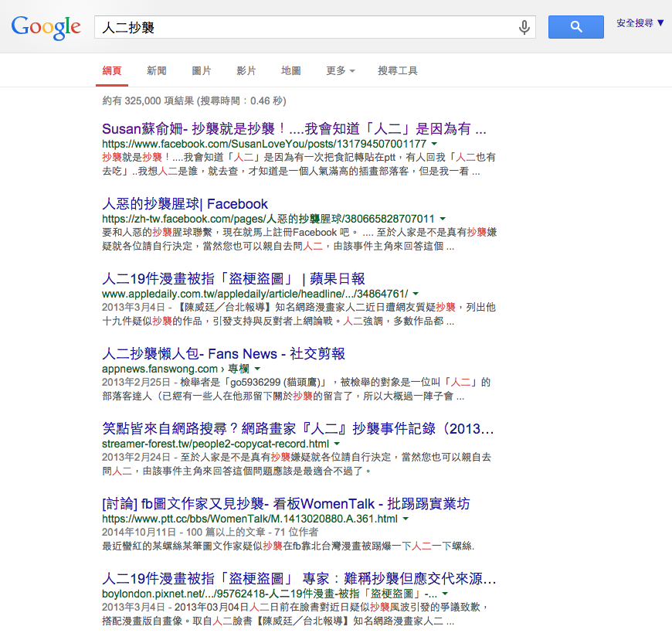
Task: Open the 安全搜尋 dropdown
Action: (x=640, y=23)
